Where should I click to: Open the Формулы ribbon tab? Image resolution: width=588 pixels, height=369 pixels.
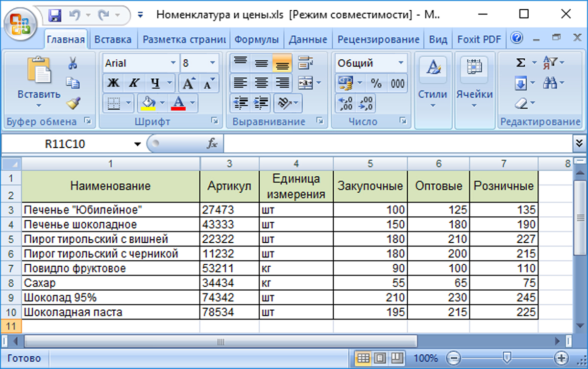coord(256,40)
